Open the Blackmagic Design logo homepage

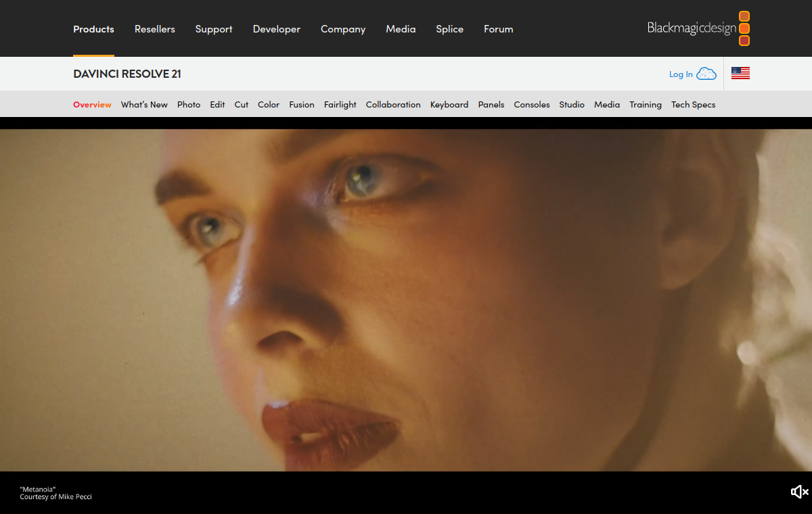pyautogui.click(x=698, y=28)
